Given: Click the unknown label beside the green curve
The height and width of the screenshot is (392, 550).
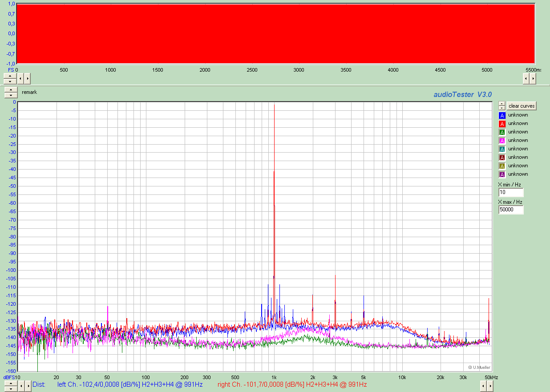Looking at the screenshot, I should click(518, 132).
